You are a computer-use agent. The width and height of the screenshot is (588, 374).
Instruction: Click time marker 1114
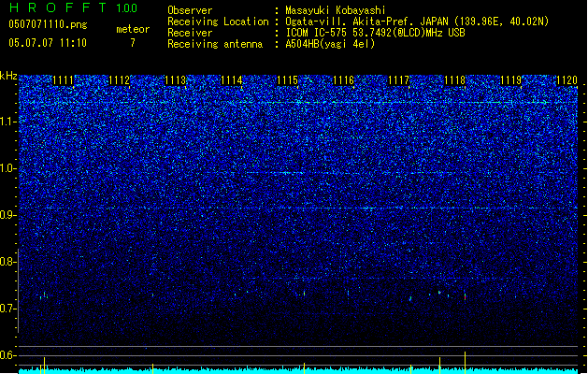tap(232, 80)
